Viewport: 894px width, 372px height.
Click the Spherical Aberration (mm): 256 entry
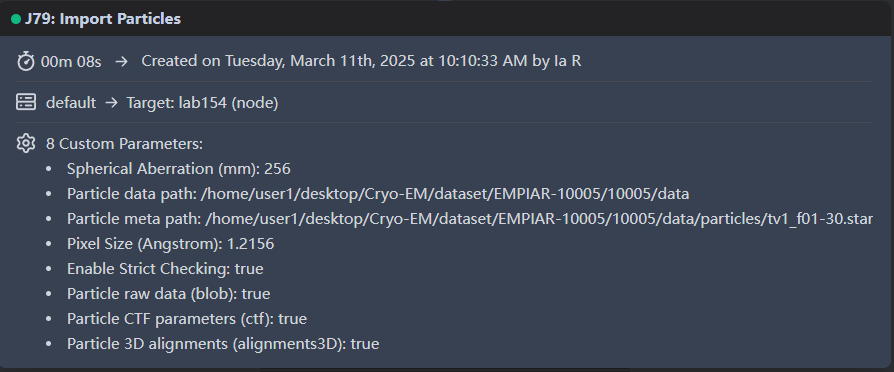178,169
